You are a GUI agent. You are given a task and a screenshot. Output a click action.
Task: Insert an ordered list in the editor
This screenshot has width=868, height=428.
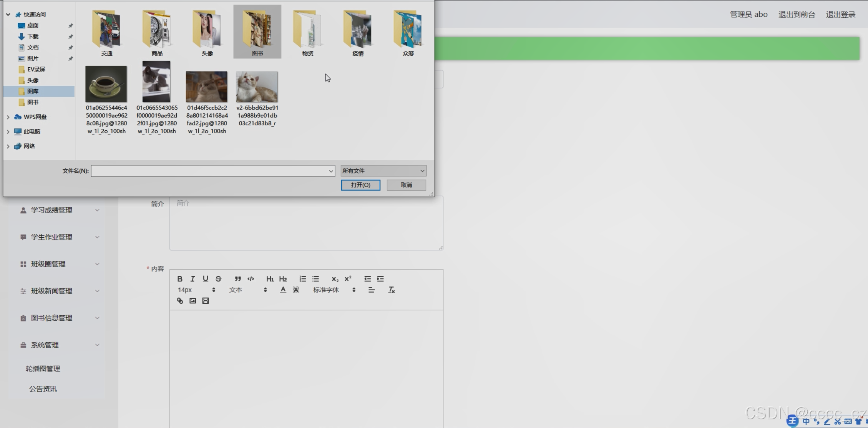(x=303, y=279)
